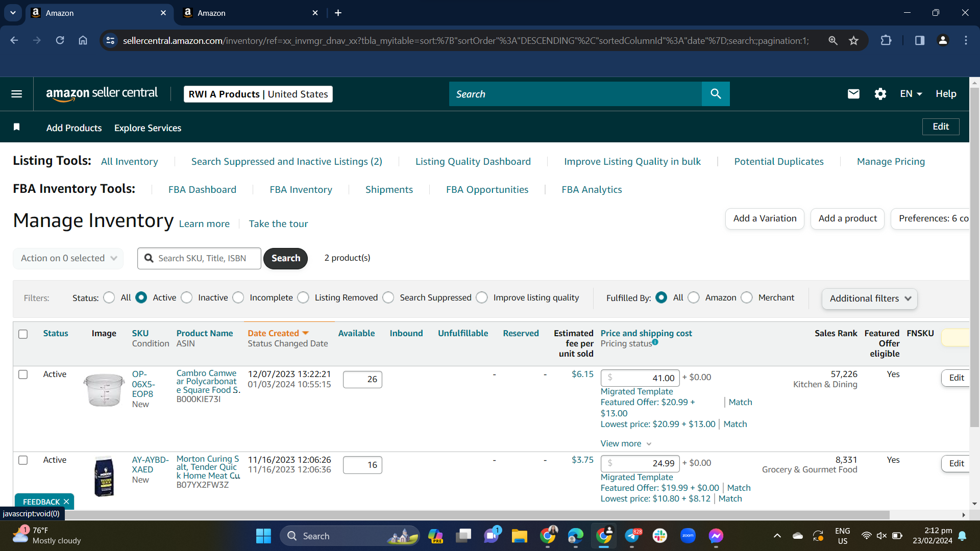Sort by Date Created column

click(x=278, y=333)
